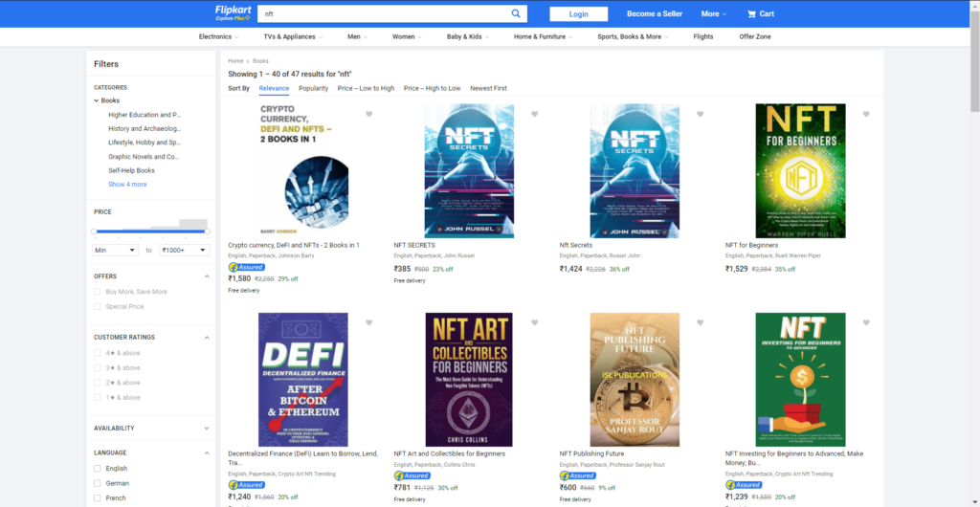980x507 pixels.
Task: Click the Login button
Action: coord(579,13)
